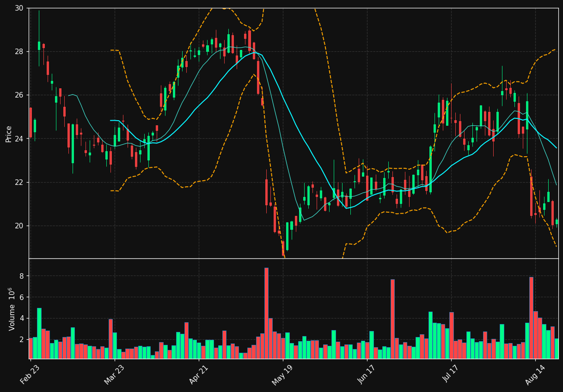Click the Price axis title
The width and height of the screenshot is (563, 392).
[9, 133]
